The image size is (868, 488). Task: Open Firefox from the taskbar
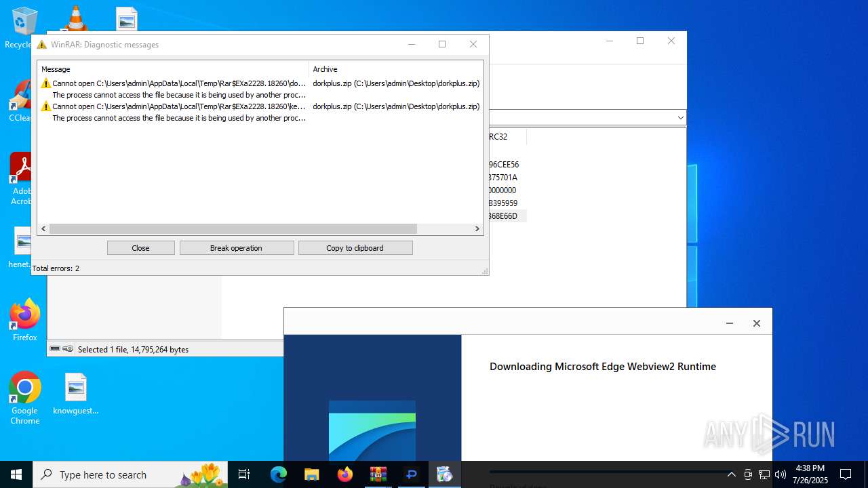pyautogui.click(x=345, y=474)
